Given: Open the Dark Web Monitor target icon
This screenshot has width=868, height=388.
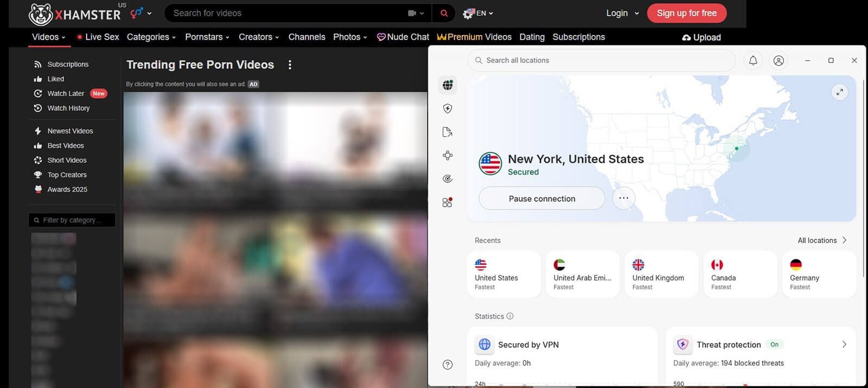Looking at the screenshot, I should pyautogui.click(x=448, y=179).
